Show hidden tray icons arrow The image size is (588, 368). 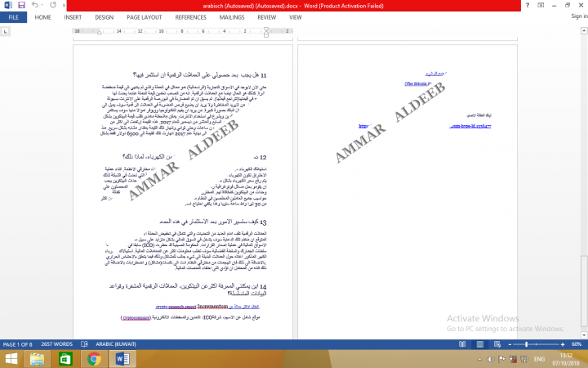479,360
